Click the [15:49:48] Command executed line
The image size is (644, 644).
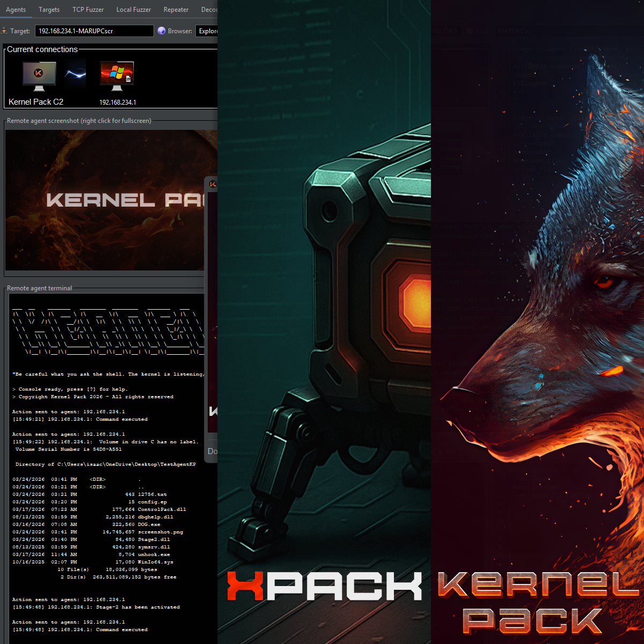coord(80,630)
